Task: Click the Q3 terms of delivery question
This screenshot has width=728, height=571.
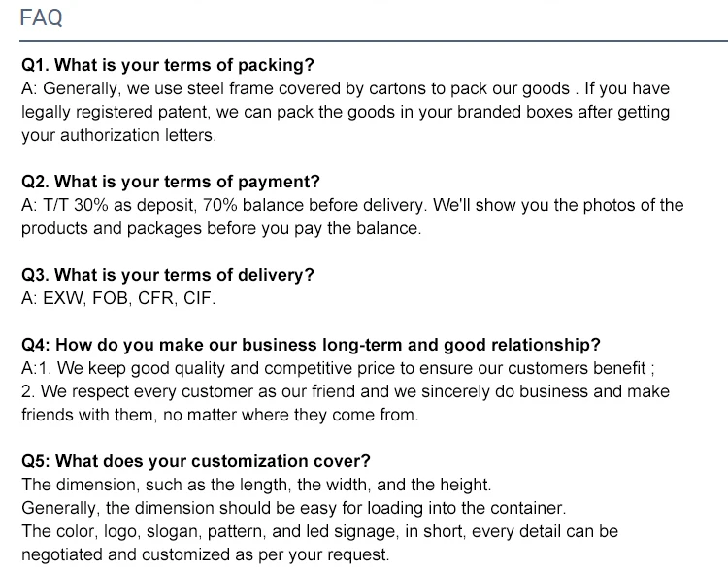Action: [x=168, y=275]
